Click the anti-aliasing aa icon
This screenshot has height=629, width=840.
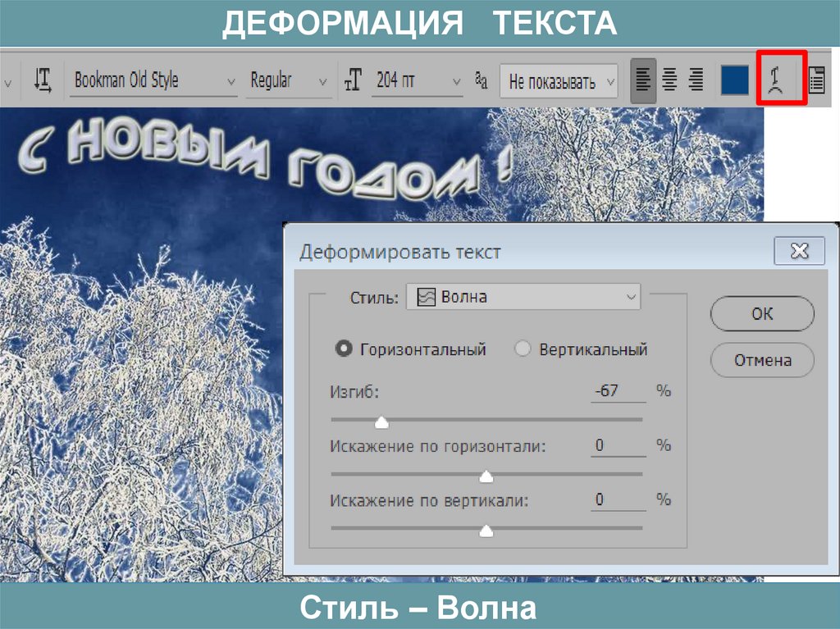point(481,80)
